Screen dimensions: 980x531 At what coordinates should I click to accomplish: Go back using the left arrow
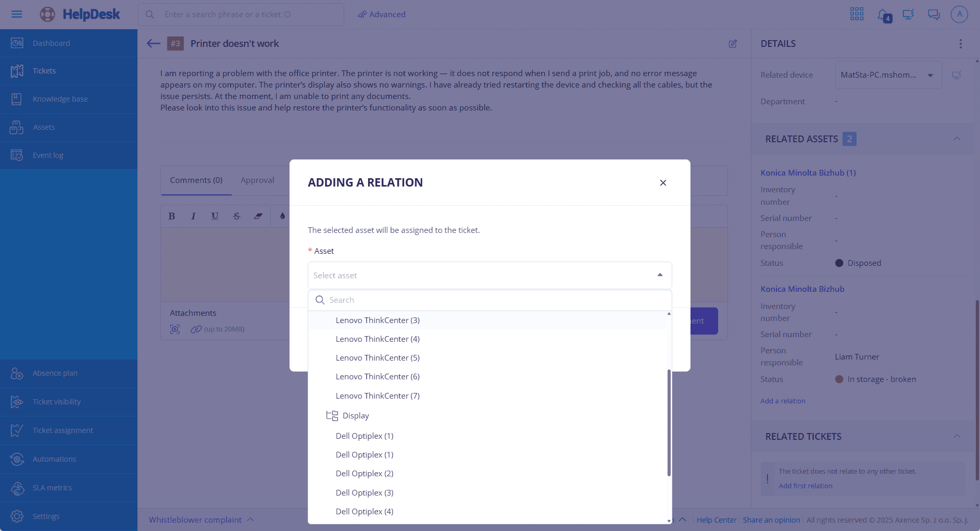(153, 44)
